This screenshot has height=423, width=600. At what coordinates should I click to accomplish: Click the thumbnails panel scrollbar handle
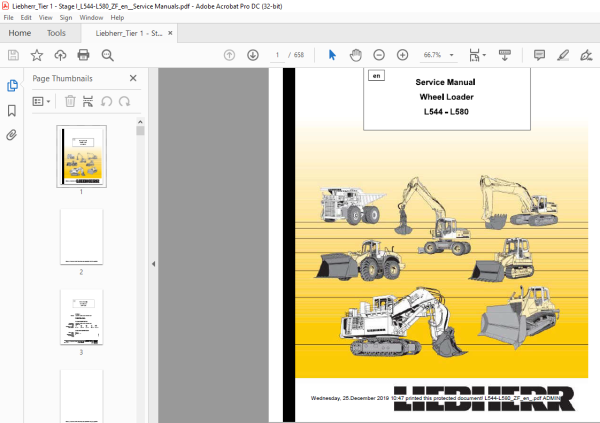tap(140, 131)
